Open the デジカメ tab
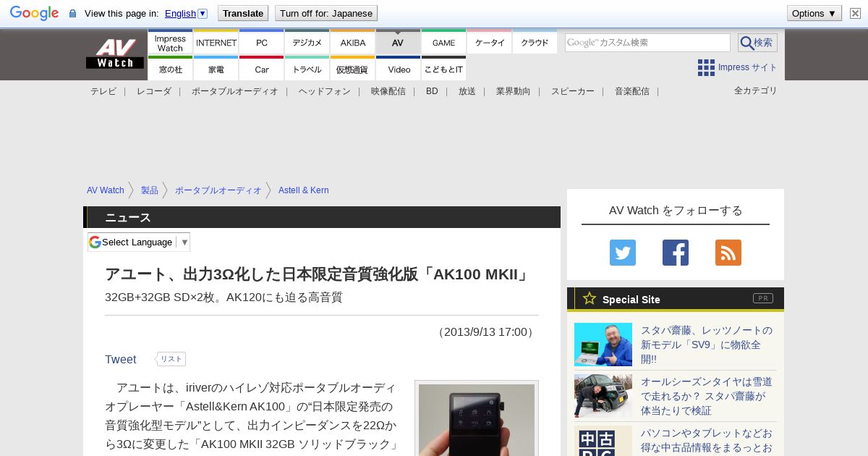 point(307,43)
